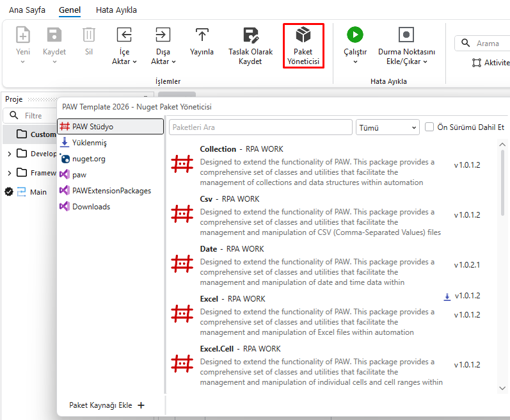Open the Paket Yöneticisi tool
The height and width of the screenshot is (420, 510).
[303, 45]
